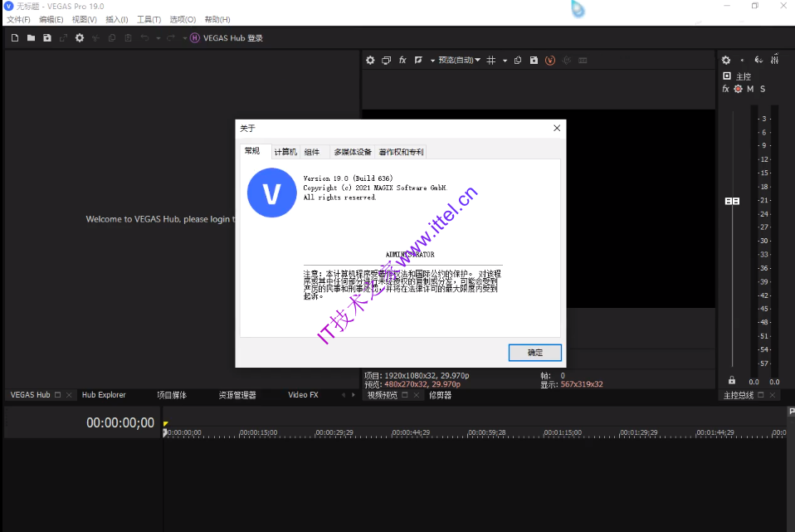Screen dimensions: 795x532
Task: Toggle split screen view icon in preview
Action: click(418, 61)
